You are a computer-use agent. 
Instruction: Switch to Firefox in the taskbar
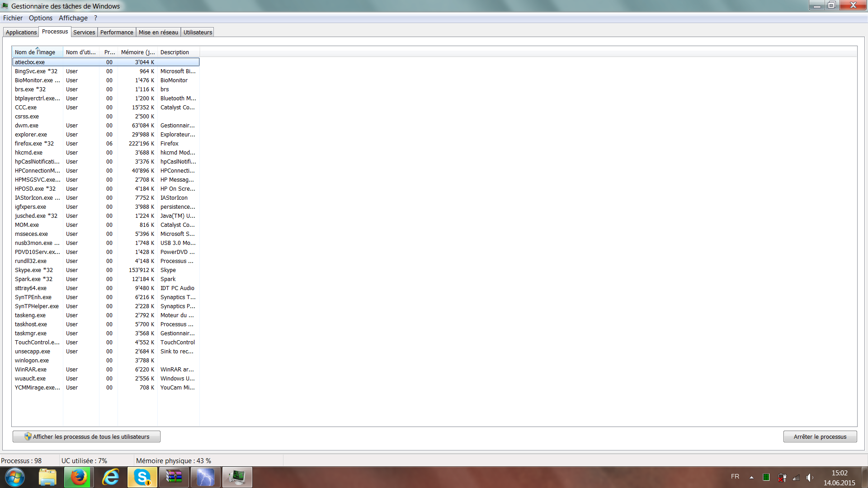click(79, 477)
